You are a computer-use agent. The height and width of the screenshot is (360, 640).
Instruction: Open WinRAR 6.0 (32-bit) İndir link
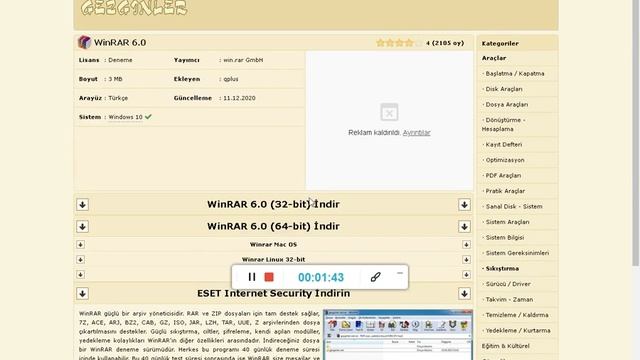coord(273,204)
